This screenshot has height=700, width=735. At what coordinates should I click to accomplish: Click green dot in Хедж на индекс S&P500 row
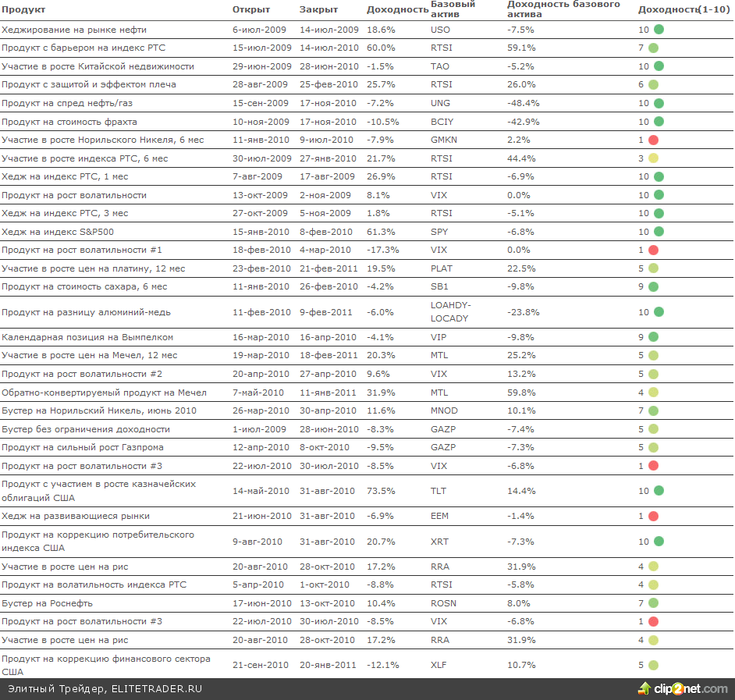tap(659, 232)
